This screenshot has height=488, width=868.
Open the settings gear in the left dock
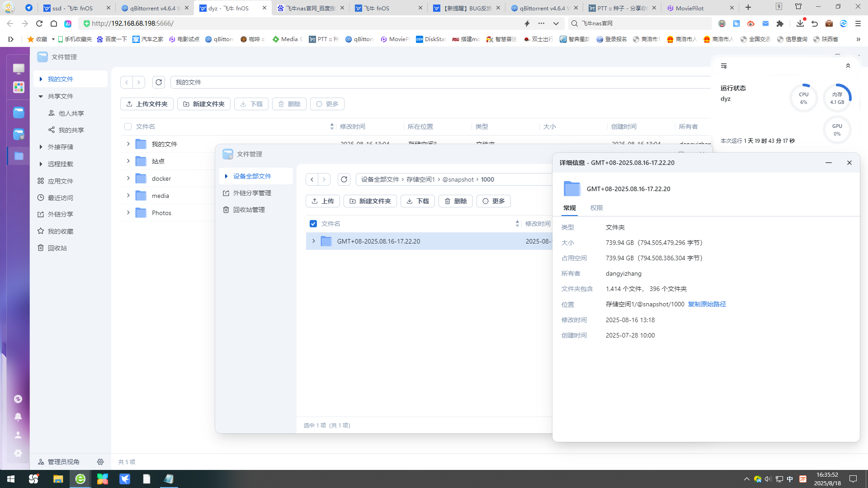pyautogui.click(x=18, y=453)
